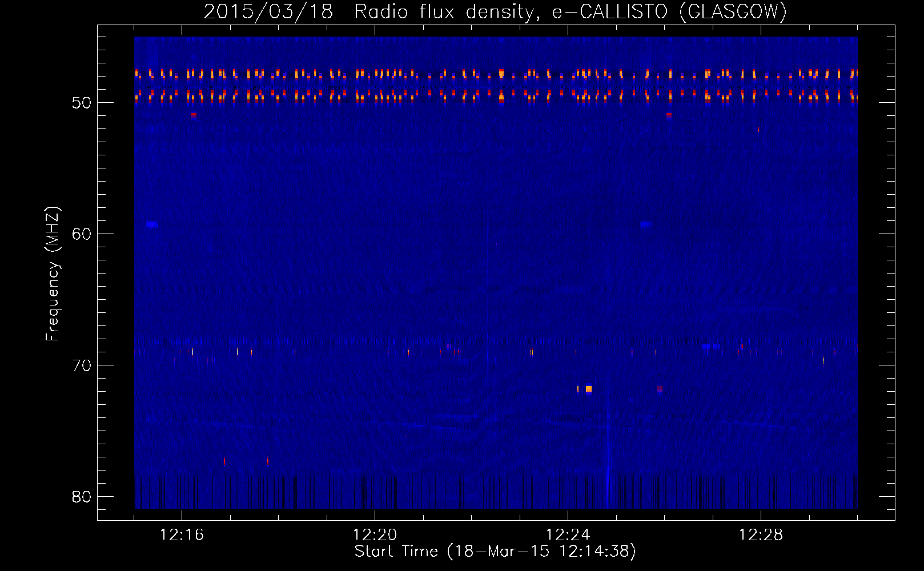Click the 'Start Time (18-Mar-15 12:14:38)' label

[x=495, y=552]
